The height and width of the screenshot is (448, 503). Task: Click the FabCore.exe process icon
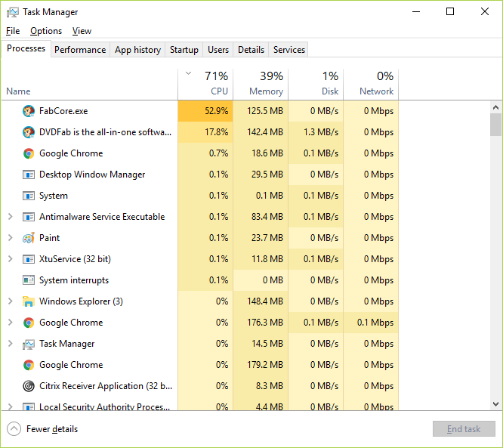(29, 111)
